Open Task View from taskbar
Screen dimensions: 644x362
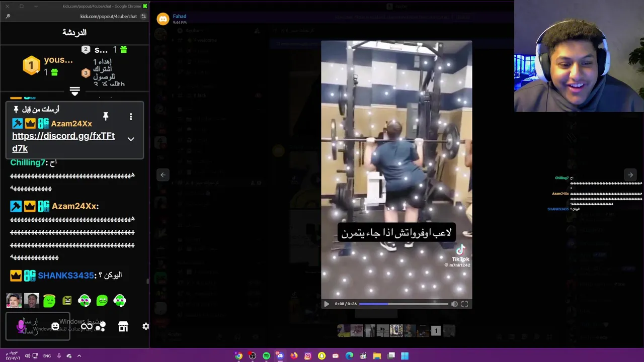point(391,356)
